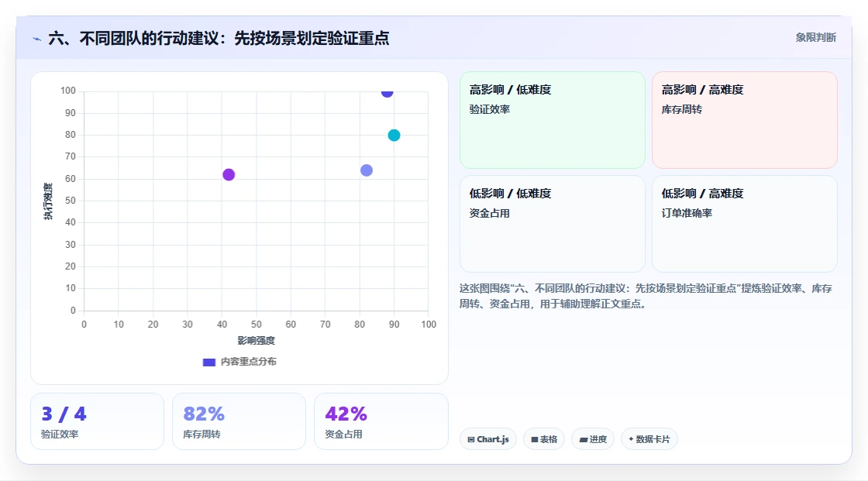Select the purple data point at 42

pyautogui.click(x=229, y=174)
